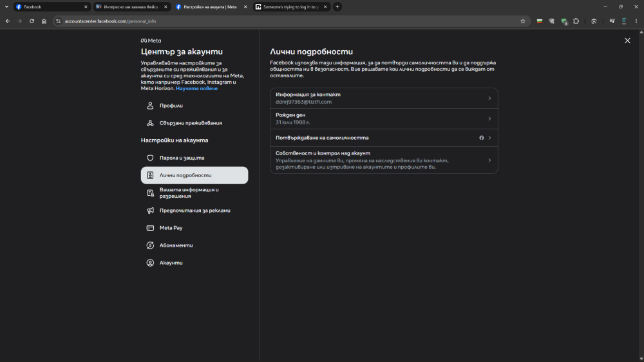Switch to the Интересно ми хакнаха tab
Image resolution: width=644 pixels, height=362 pixels.
[131, 7]
